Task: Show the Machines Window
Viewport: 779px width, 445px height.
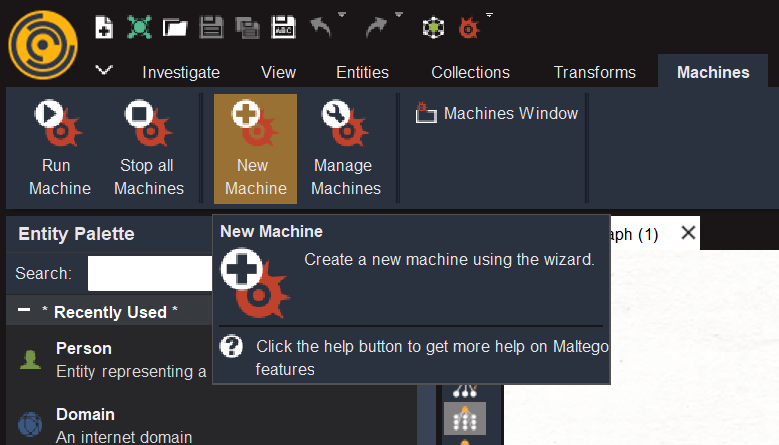Action: (x=497, y=113)
